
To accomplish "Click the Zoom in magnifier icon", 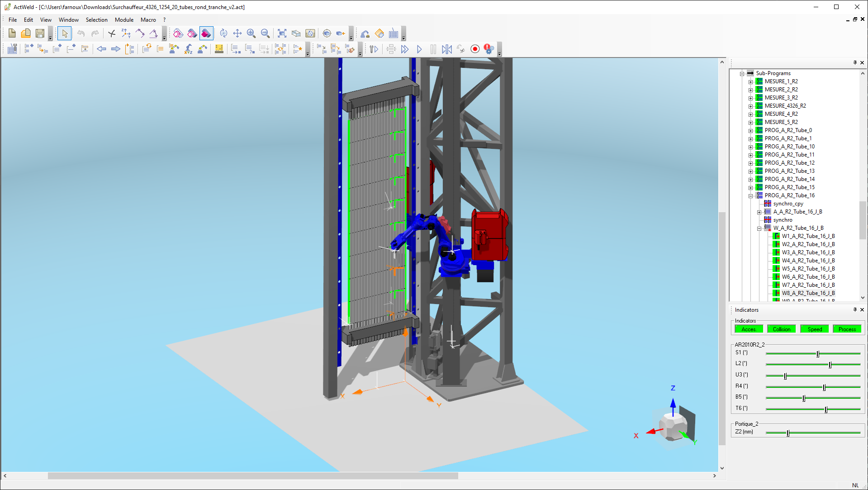I will pos(251,33).
